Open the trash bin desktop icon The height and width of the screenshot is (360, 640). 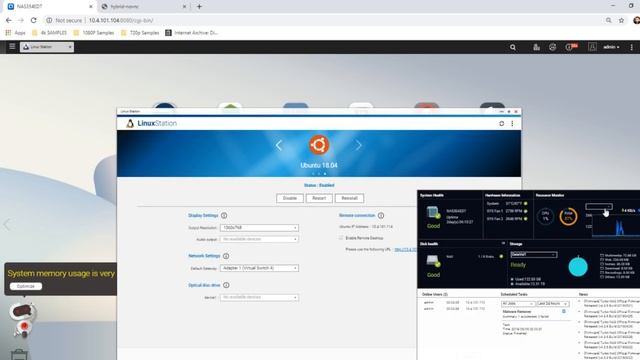point(19,354)
